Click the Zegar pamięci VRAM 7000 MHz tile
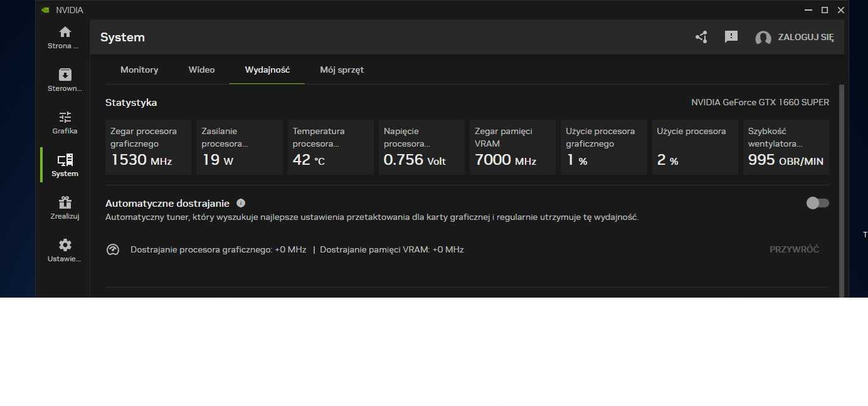This screenshot has height=406, width=868. coord(512,147)
